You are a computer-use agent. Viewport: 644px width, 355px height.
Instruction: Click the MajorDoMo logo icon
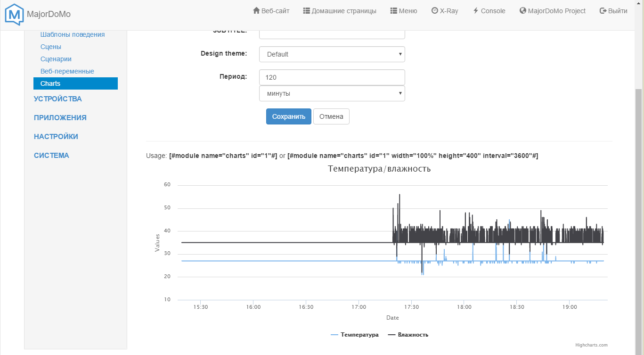click(14, 14)
